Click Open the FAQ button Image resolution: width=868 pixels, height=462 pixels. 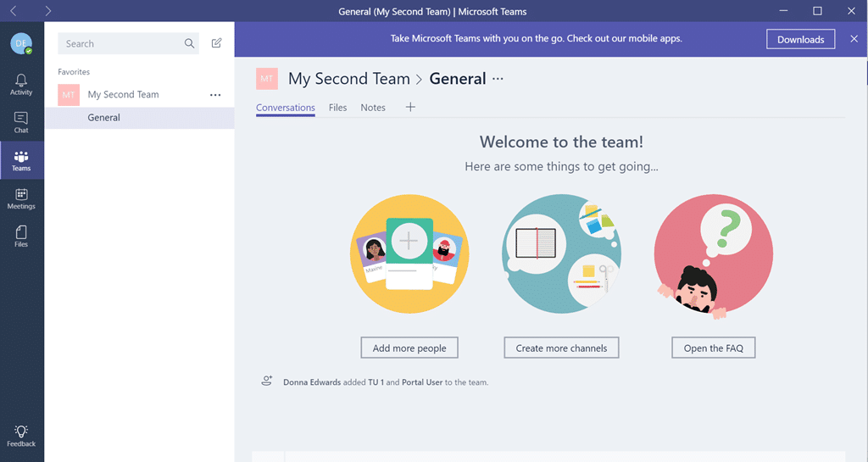click(714, 348)
